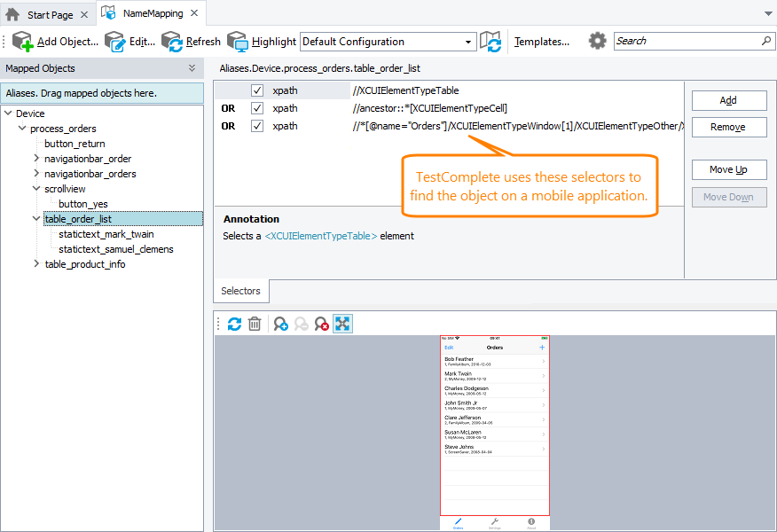Select the Selectors tab
Image resolution: width=777 pixels, height=532 pixels.
pyautogui.click(x=240, y=290)
